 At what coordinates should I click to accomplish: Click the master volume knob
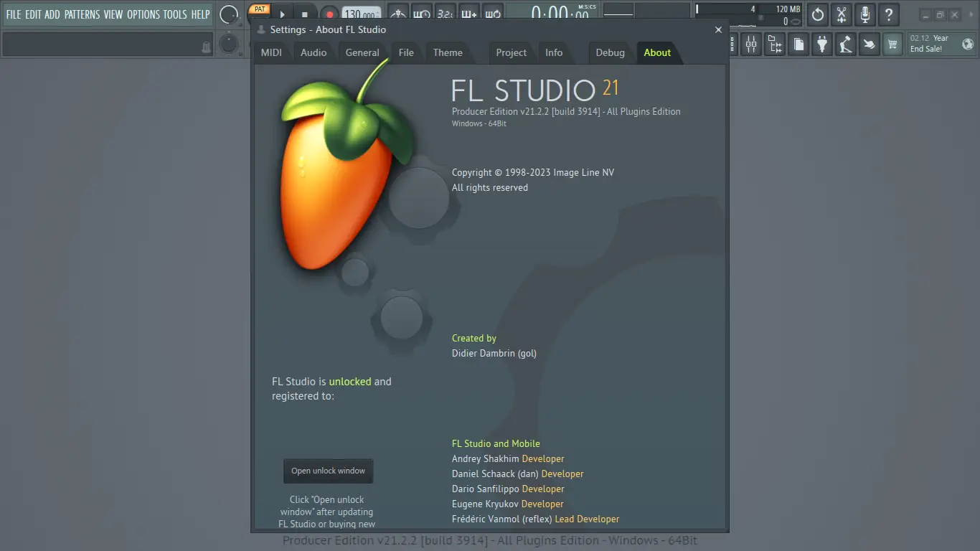pos(229,14)
